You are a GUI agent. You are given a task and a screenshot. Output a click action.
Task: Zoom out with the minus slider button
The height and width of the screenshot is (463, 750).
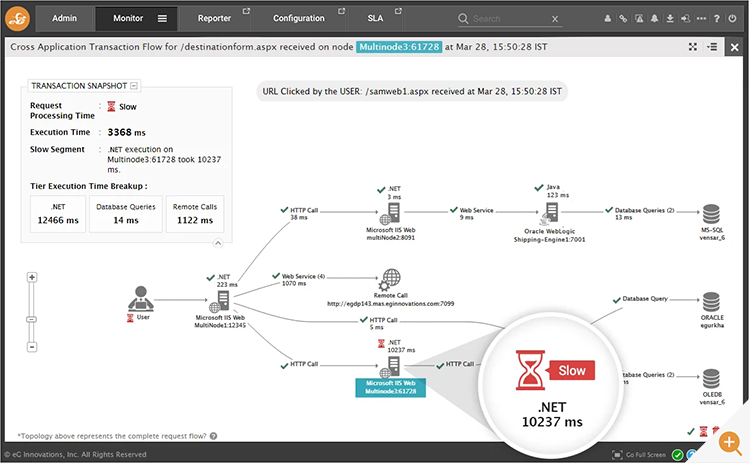click(x=32, y=347)
